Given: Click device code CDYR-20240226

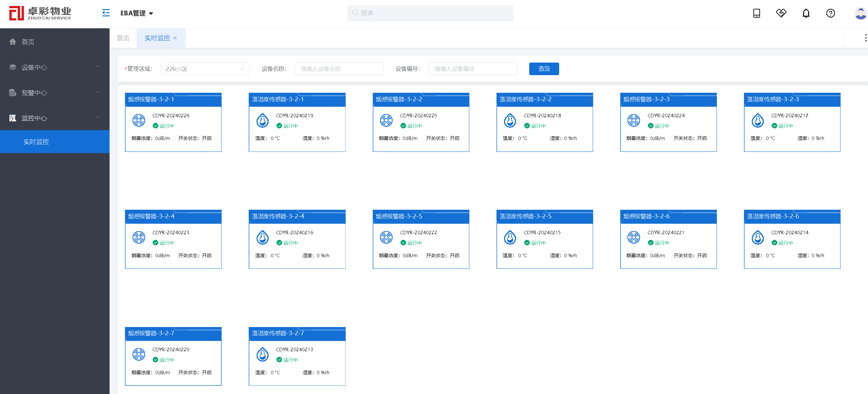Looking at the screenshot, I should [x=171, y=115].
